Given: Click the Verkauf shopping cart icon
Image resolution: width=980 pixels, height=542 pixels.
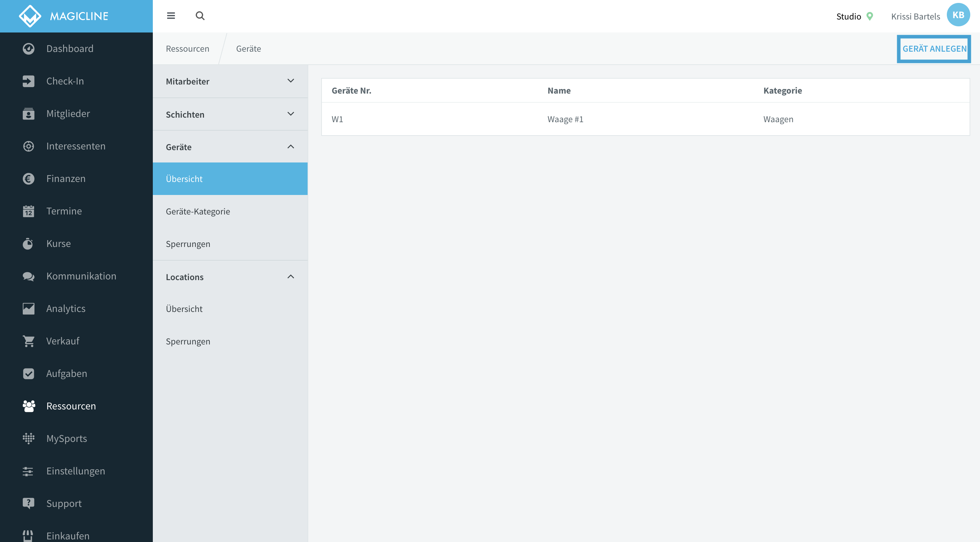Looking at the screenshot, I should click(29, 341).
